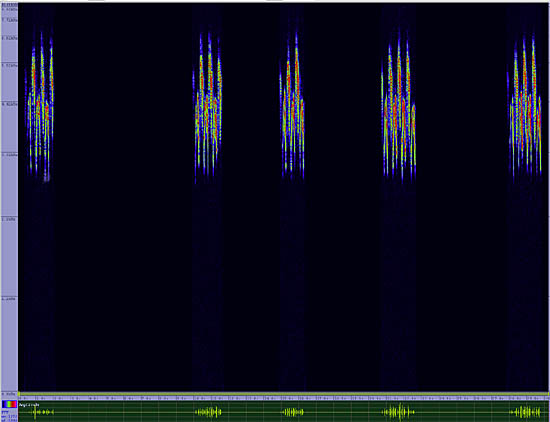
Task: Select the fourth song burst in spectrogram
Action: coord(399,106)
